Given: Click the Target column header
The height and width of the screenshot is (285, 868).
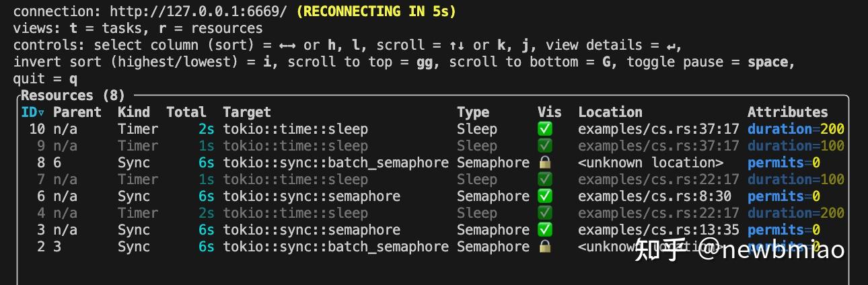Looking at the screenshot, I should 247,112.
